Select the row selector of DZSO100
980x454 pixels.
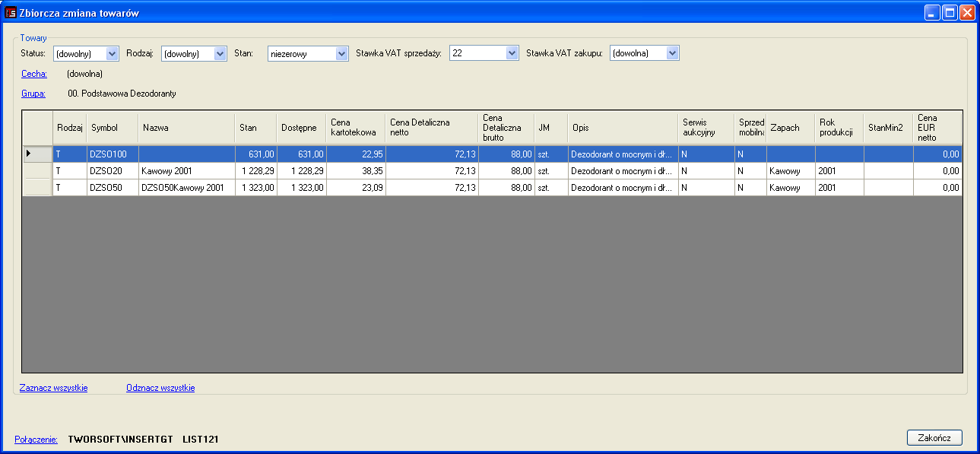[x=37, y=154]
